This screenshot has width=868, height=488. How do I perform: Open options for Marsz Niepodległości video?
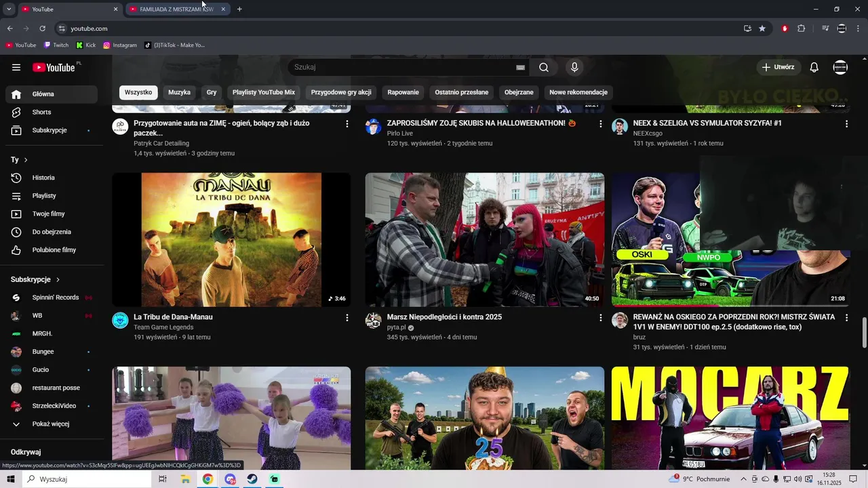tap(600, 318)
